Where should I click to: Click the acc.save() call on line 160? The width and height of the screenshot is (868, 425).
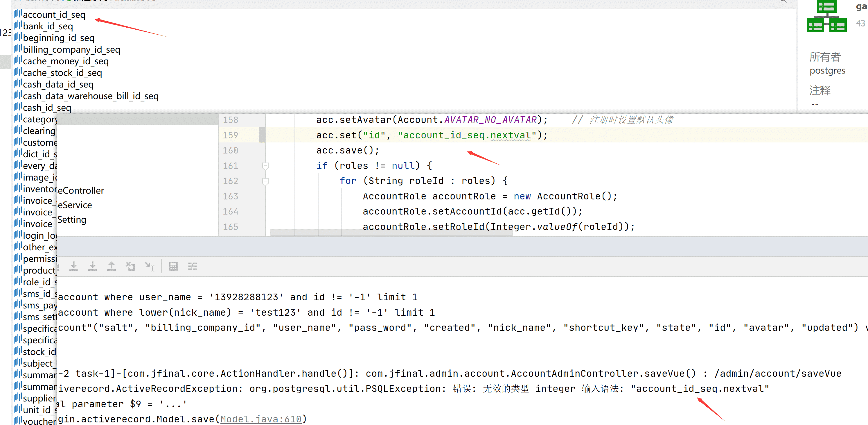point(347,151)
